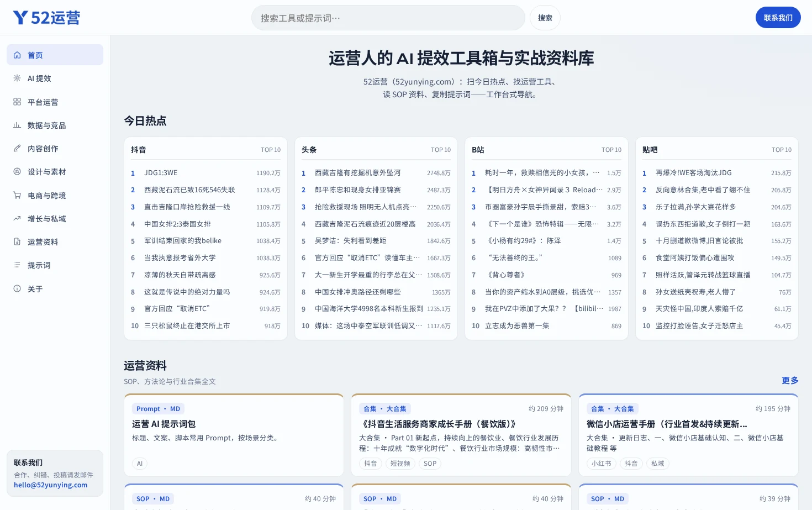Go to 平台运营 in the sidebar
This screenshot has width=812, height=510.
click(55, 102)
